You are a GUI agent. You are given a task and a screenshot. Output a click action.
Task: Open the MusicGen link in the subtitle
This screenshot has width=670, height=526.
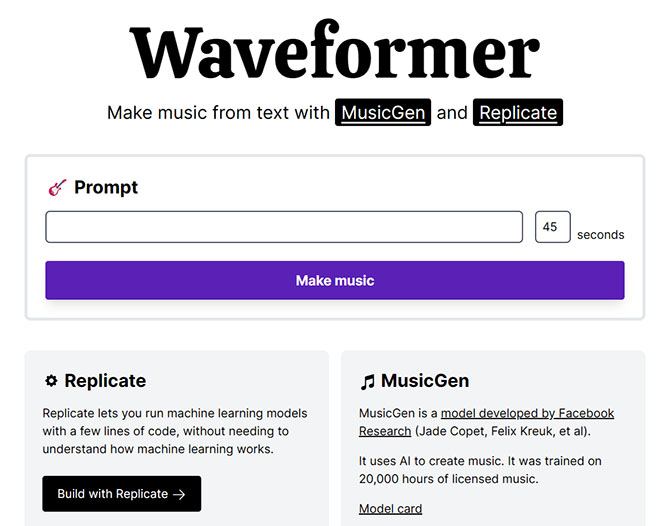coord(383,112)
